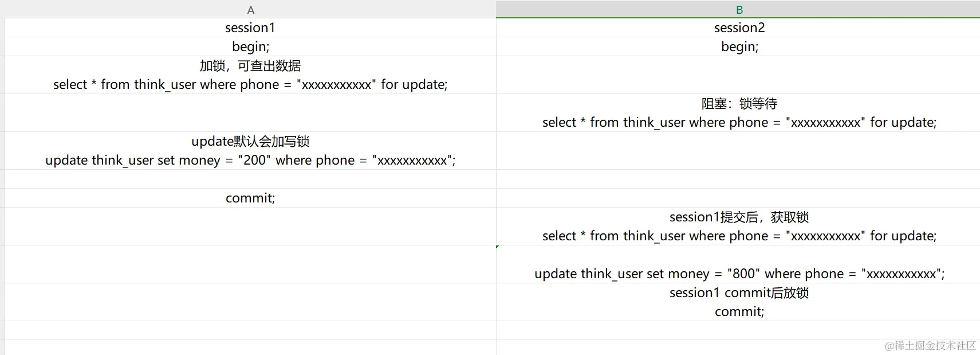This screenshot has height=355, width=980.
Task: Click the "session2" cell
Action: click(x=739, y=28)
